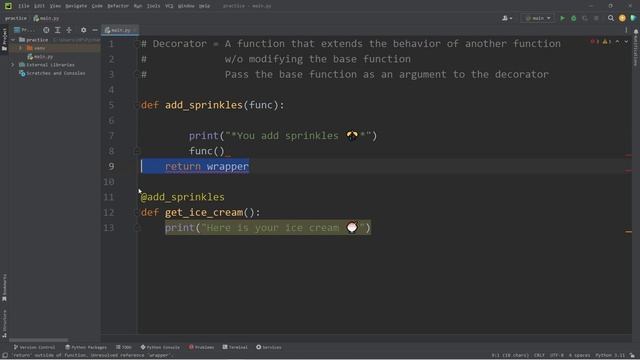
Task: Click the CRLF line separator in status bar
Action: coord(539,356)
